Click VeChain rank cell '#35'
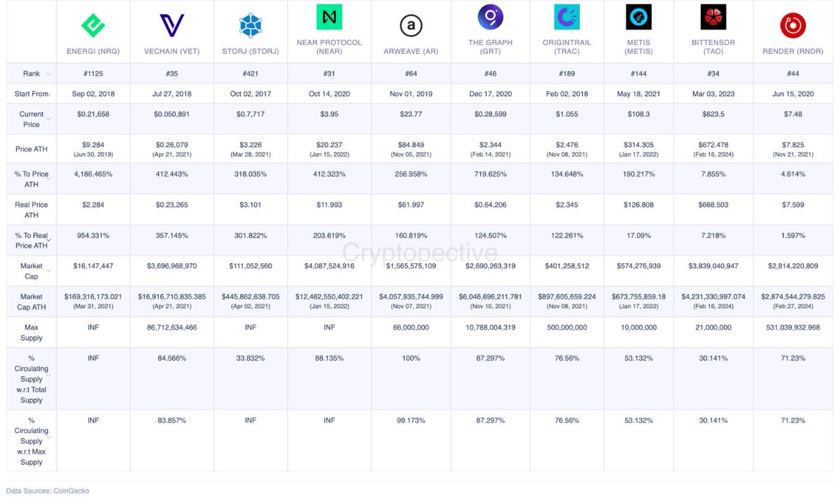Screen dimensions: 840x504 coord(171,73)
